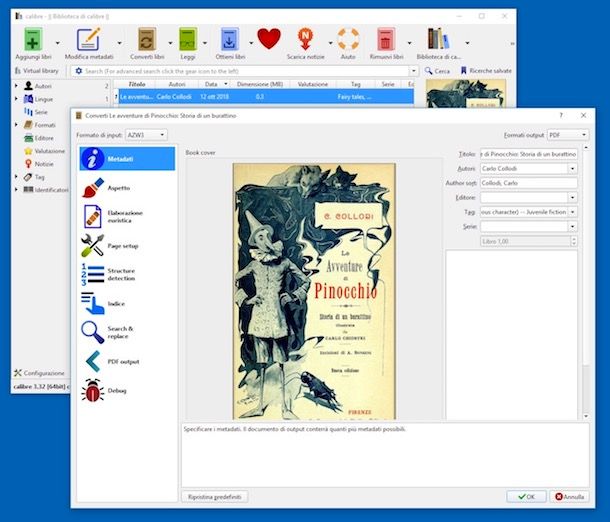Screen dimensions: 610x522
Task: Click the Rimuovi libri trash icon
Action: tap(386, 39)
